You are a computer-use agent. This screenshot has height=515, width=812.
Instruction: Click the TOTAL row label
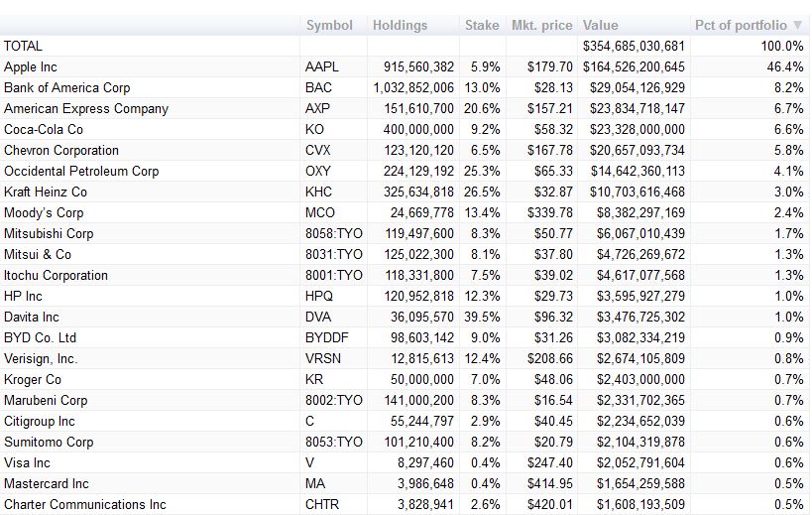[x=24, y=46]
